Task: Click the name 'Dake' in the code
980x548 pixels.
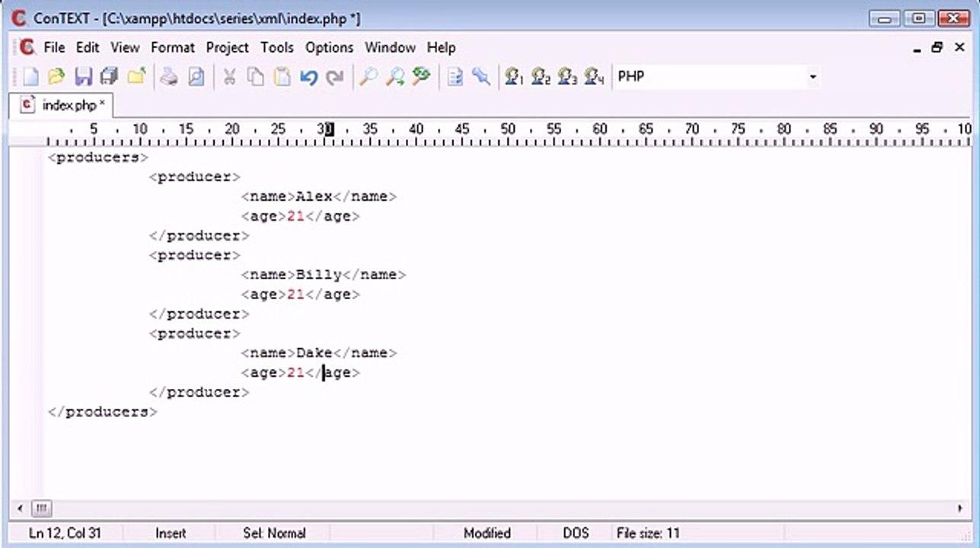Action: [x=314, y=353]
